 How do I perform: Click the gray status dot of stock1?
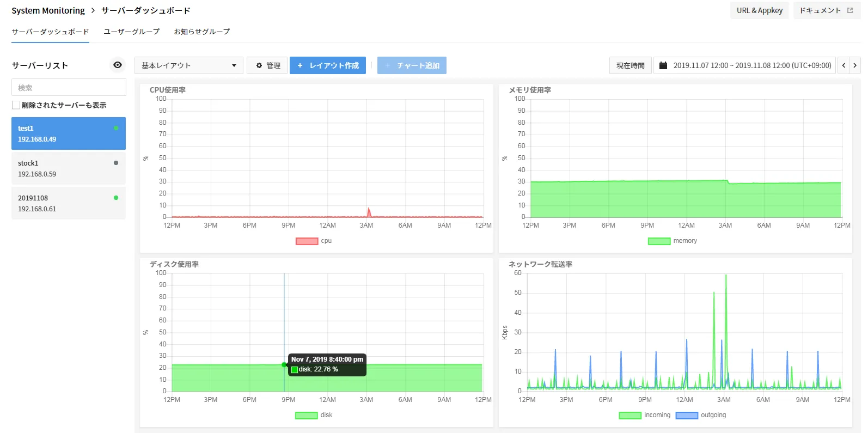coord(116,163)
